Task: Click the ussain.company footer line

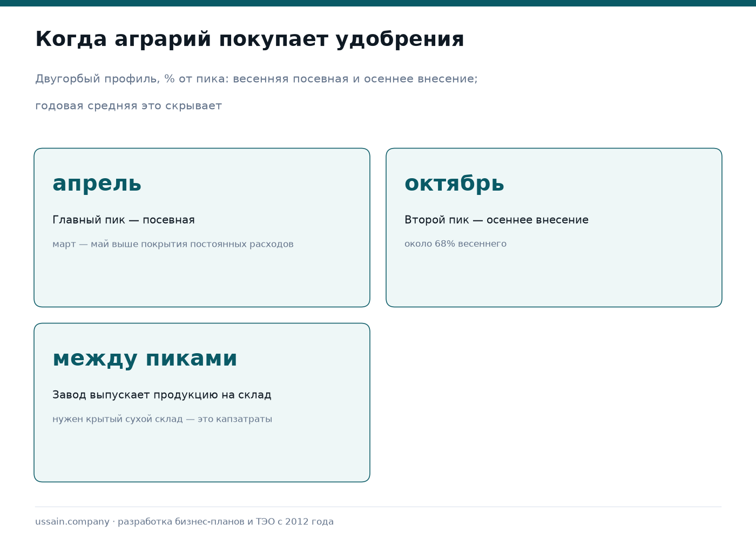Action: point(184,522)
